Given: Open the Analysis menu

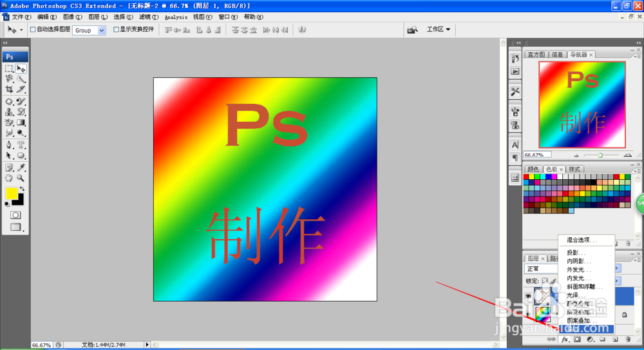Looking at the screenshot, I should pyautogui.click(x=176, y=17).
